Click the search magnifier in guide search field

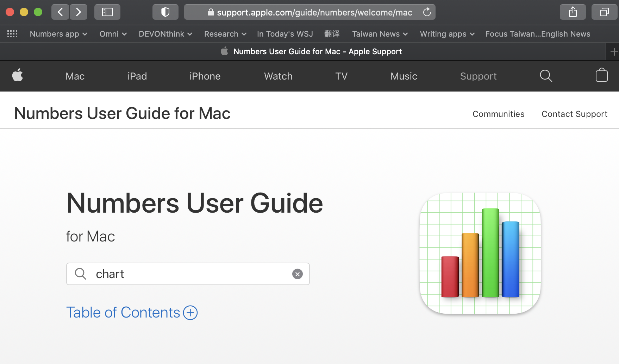coord(81,274)
